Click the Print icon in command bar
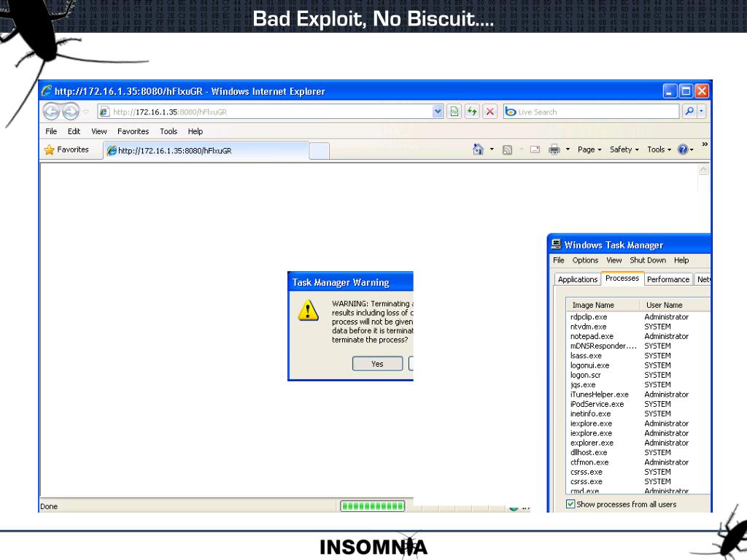This screenshot has height=560, width=747. click(x=554, y=149)
